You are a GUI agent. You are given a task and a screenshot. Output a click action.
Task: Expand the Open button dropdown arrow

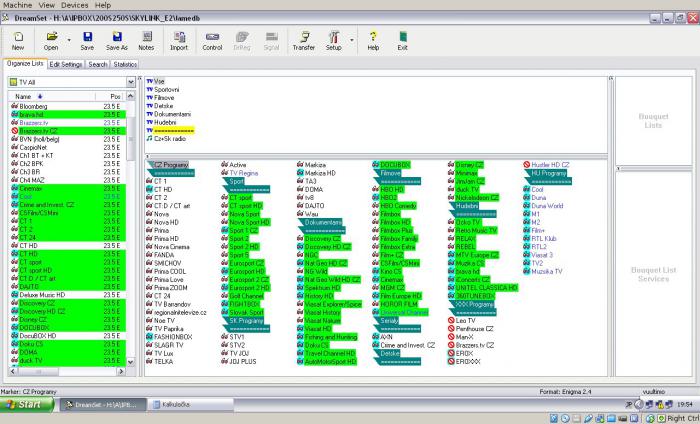pyautogui.click(x=69, y=41)
